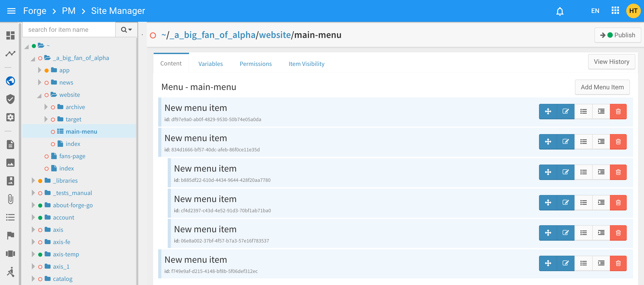Screen dimensions: 644x285
Task: Switch to the Variables tab
Action: pos(210,64)
